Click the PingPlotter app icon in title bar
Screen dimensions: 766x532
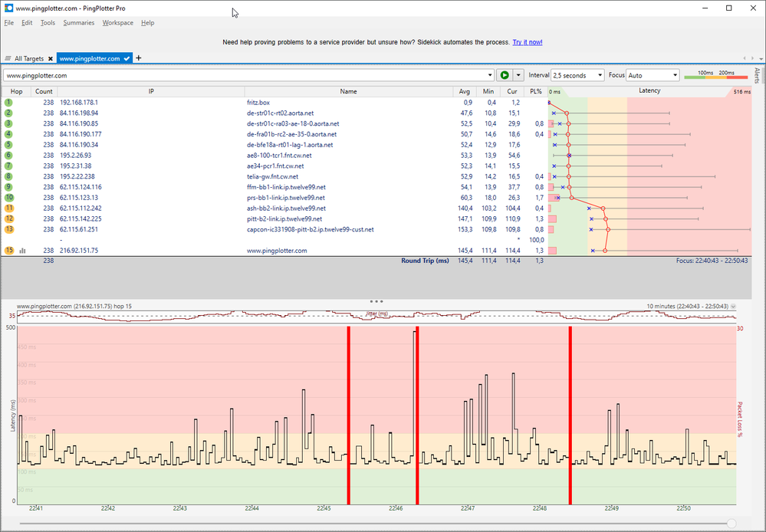pos(8,8)
